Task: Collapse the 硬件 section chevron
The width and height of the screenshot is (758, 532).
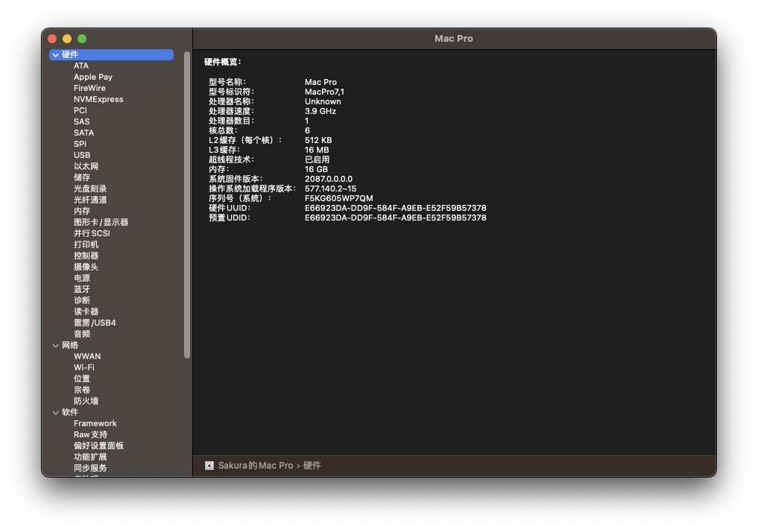Action: [x=55, y=55]
